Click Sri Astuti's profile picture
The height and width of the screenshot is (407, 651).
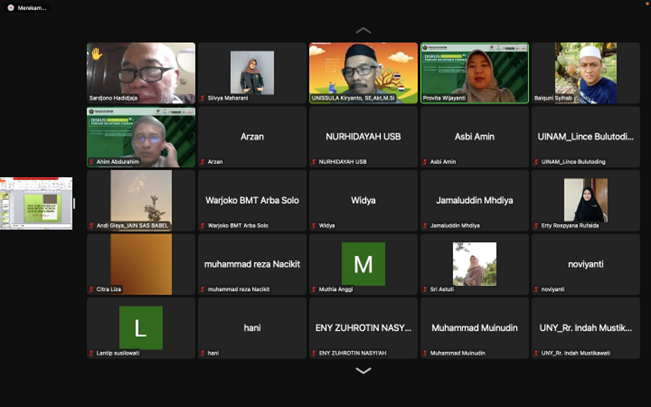[474, 264]
